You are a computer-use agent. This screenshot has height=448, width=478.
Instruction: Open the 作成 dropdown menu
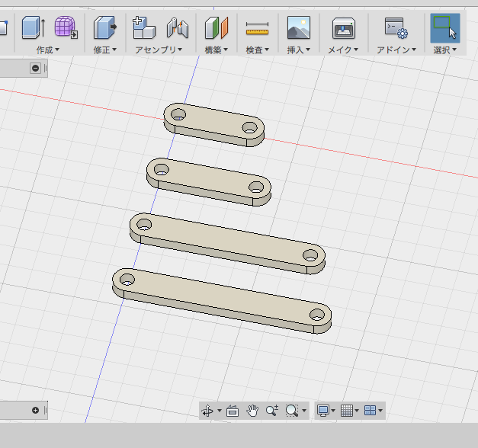47,50
